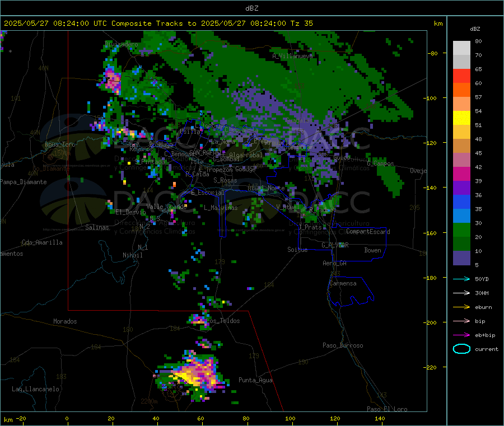Viewport: 504px width, 426px height.
Task: Click the 'Soitue' place label
Action: coord(297,250)
